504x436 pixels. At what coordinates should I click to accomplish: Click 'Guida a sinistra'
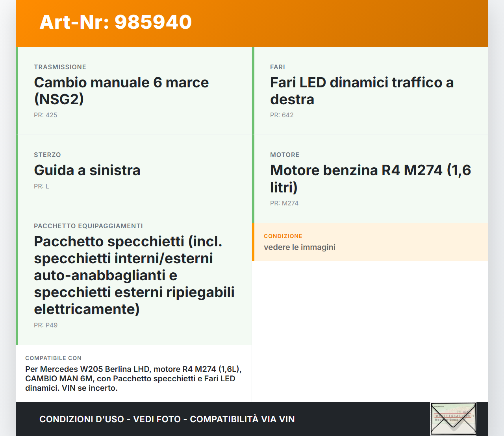pyautogui.click(x=87, y=171)
